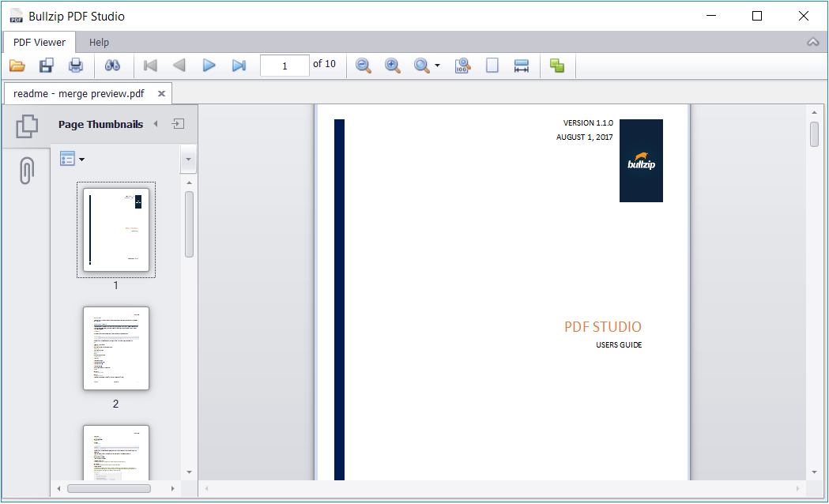Maximize the Bullzip PDF Studio window

[756, 16]
